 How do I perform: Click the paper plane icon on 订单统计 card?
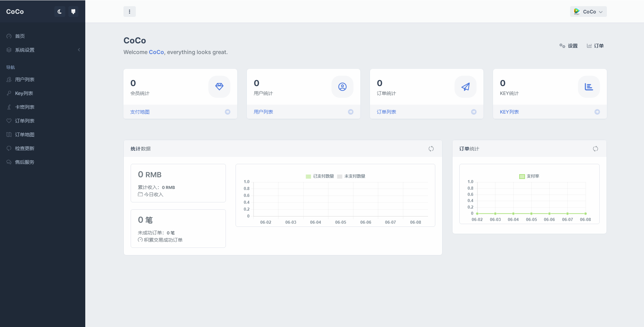click(465, 87)
